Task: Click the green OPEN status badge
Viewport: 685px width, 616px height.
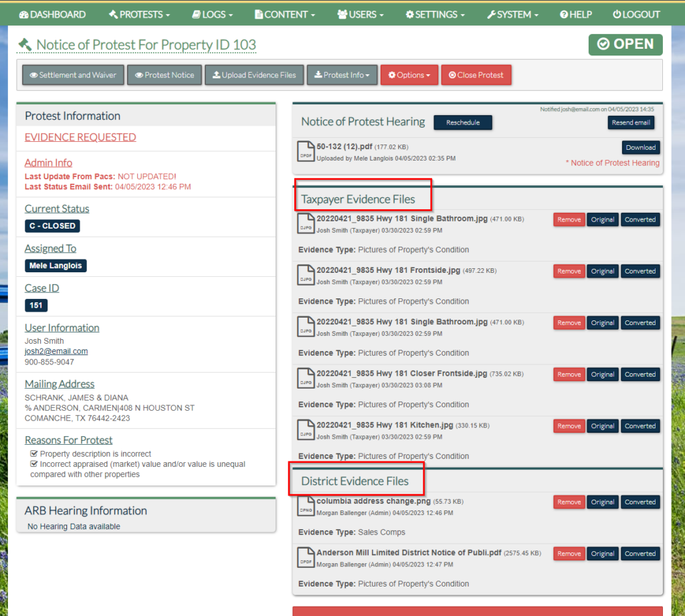Action: point(625,44)
